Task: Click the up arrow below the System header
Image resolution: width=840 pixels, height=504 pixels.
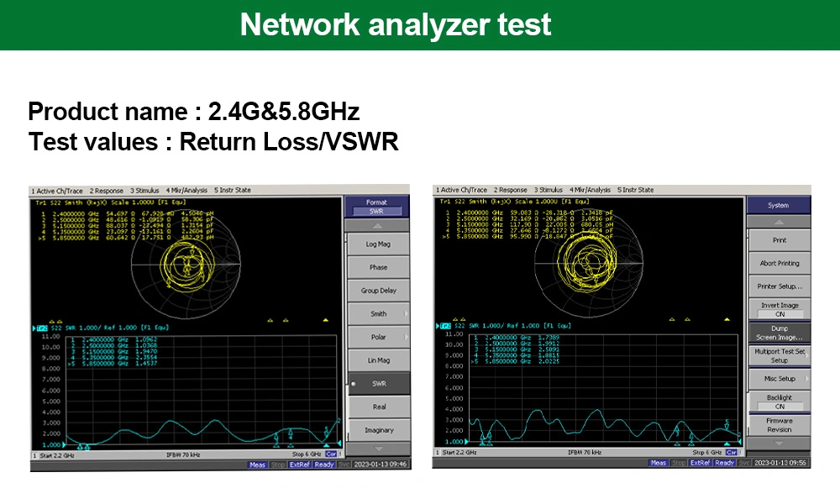Action: pos(779,222)
